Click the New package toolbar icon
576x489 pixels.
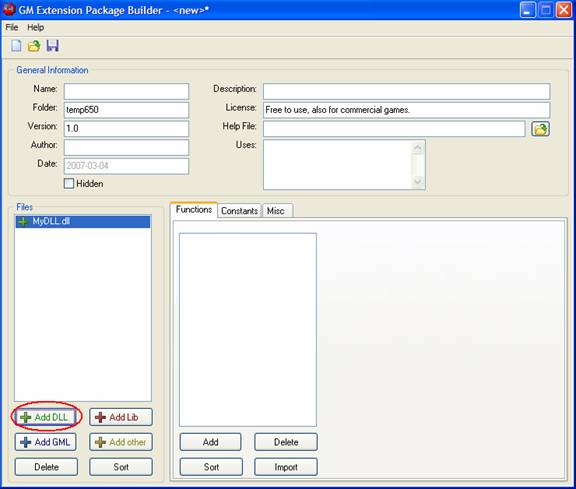pyautogui.click(x=16, y=46)
